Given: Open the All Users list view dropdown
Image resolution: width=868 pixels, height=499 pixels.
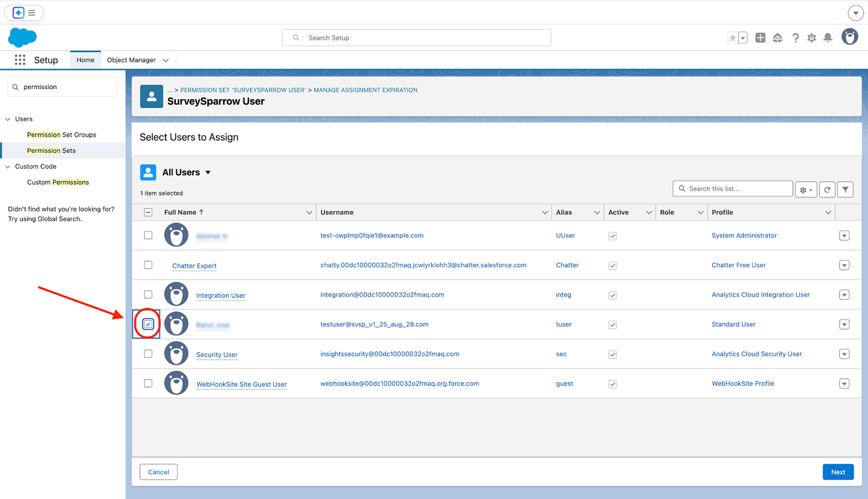Looking at the screenshot, I should click(208, 172).
